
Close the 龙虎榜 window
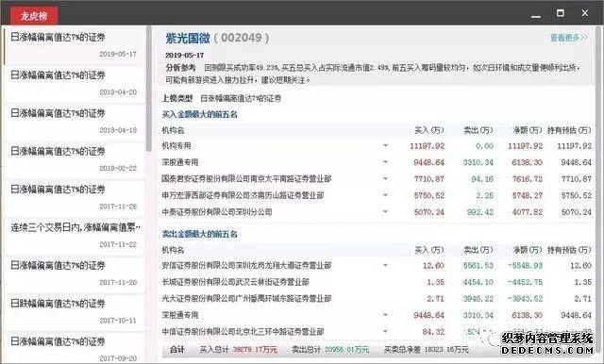click(x=585, y=13)
